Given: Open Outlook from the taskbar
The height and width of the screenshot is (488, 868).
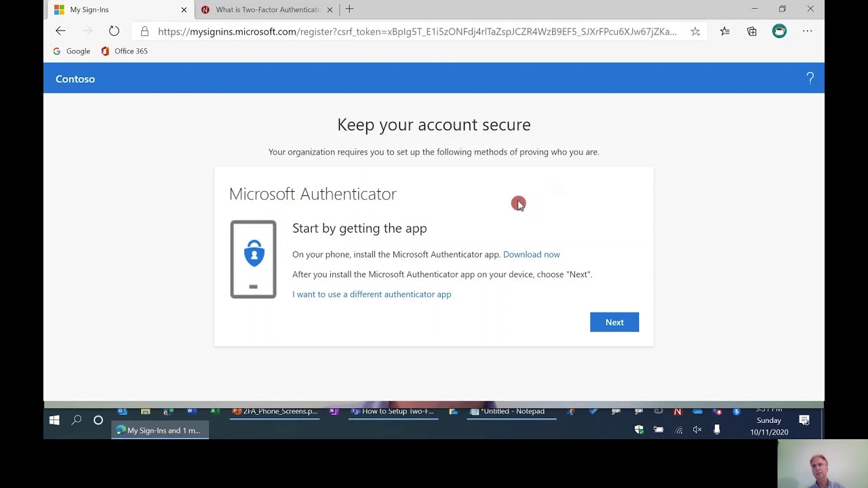Looking at the screenshot, I should (x=122, y=411).
